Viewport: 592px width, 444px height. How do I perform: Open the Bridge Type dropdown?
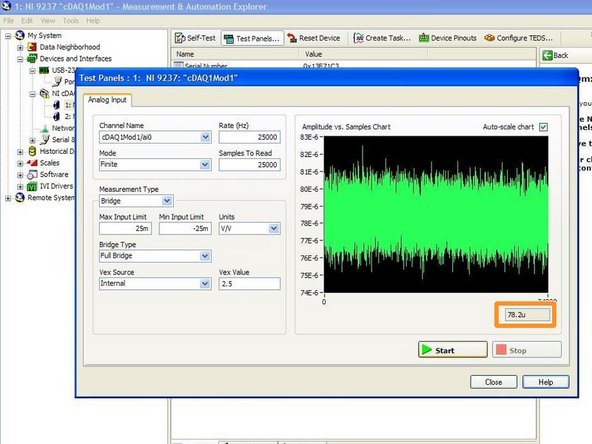[x=205, y=256]
